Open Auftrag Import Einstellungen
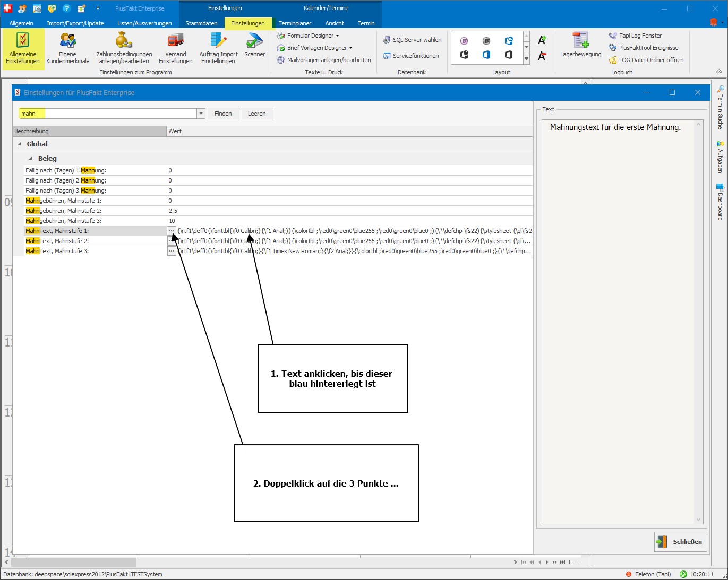 (x=218, y=48)
